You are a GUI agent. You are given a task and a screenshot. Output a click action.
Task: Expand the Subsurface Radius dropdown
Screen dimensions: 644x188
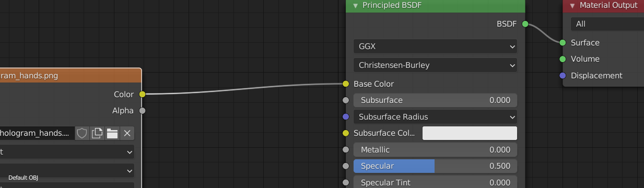coord(435,116)
